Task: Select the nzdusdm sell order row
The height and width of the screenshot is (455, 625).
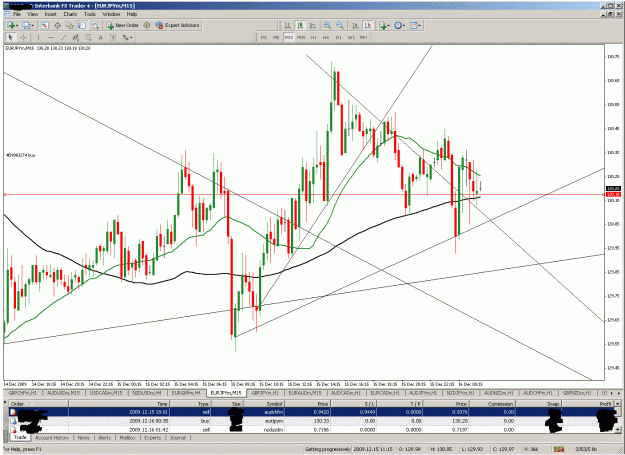Action: (x=312, y=430)
